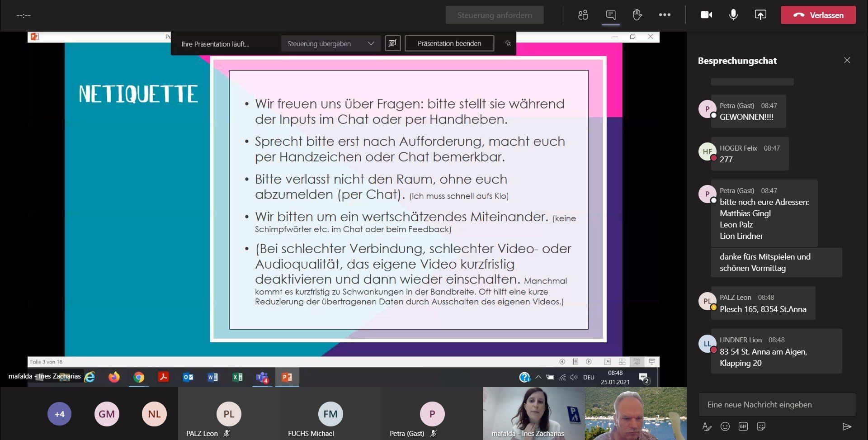The height and width of the screenshot is (440, 868).
Task: Open Word in shared taskbar
Action: [212, 377]
